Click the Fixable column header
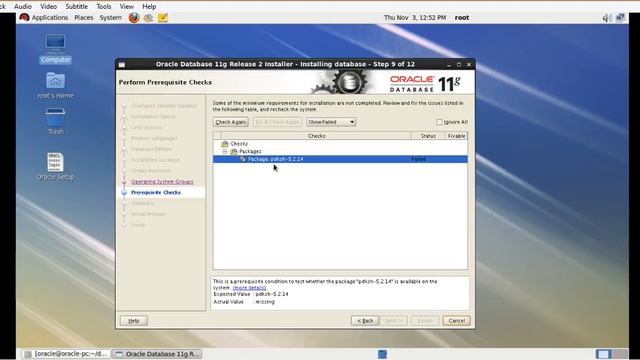This screenshot has width=640, height=360. pos(456,136)
